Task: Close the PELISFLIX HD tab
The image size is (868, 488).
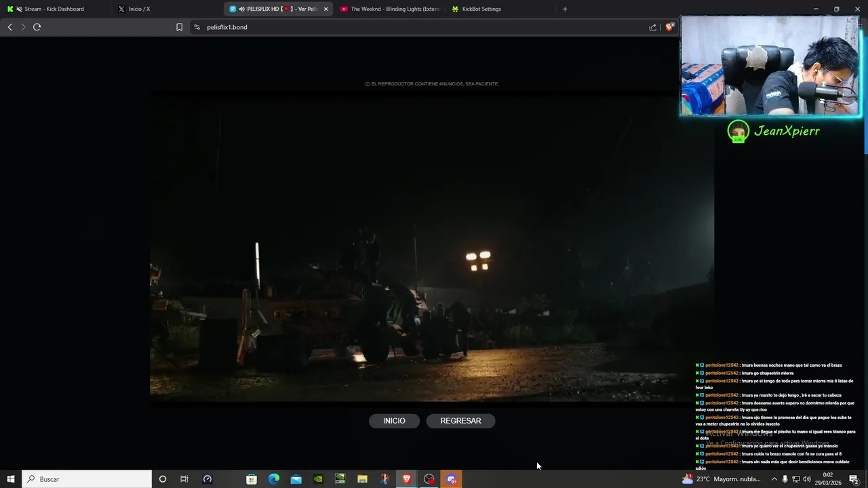Action: (x=325, y=9)
